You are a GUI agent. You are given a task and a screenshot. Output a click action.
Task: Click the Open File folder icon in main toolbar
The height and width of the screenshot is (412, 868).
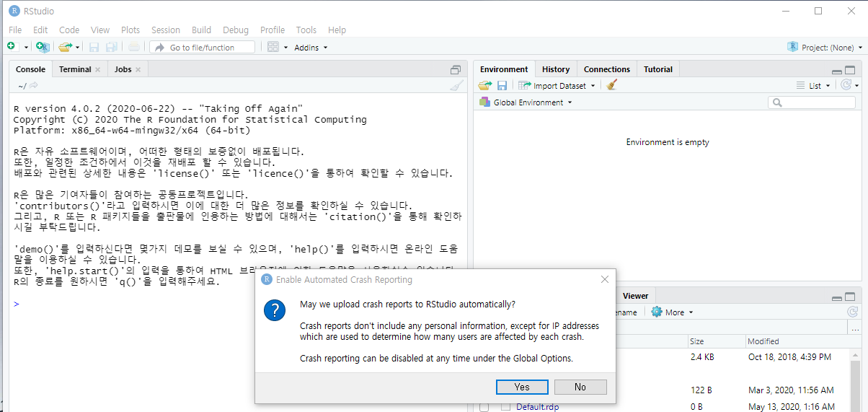point(65,47)
